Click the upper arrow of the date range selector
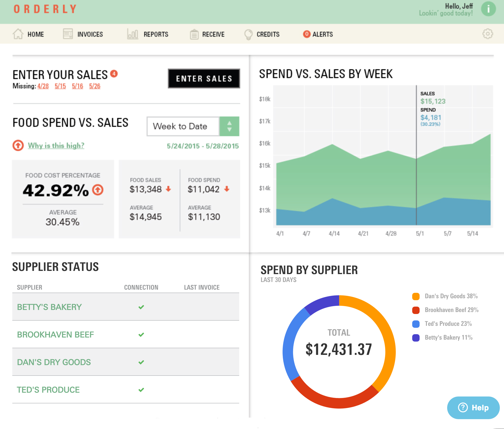 [229, 123]
